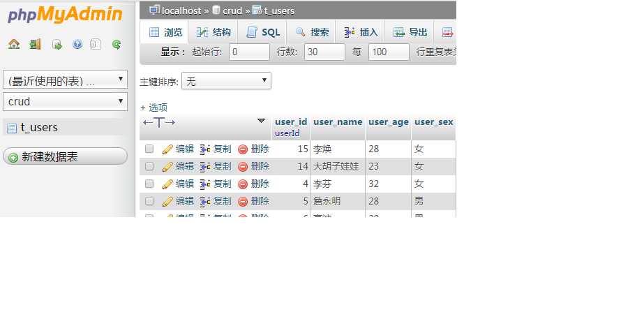Open phpMyAdmin documentation help icon

pos(77,44)
